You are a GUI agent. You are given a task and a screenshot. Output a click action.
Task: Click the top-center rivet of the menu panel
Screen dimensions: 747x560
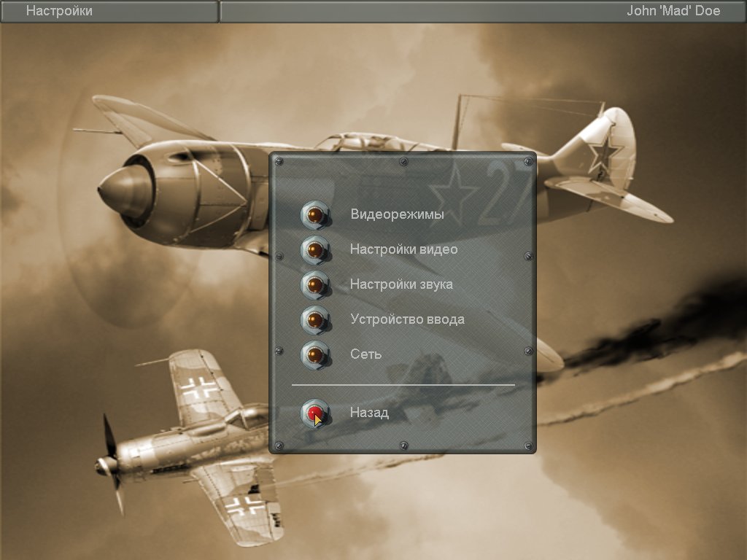click(403, 161)
